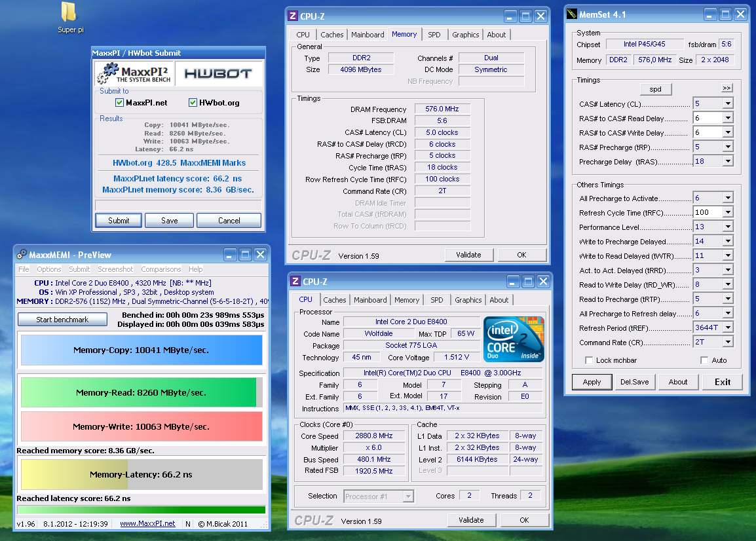756x541 pixels.
Task: Click Exit in MemSet
Action: point(722,382)
